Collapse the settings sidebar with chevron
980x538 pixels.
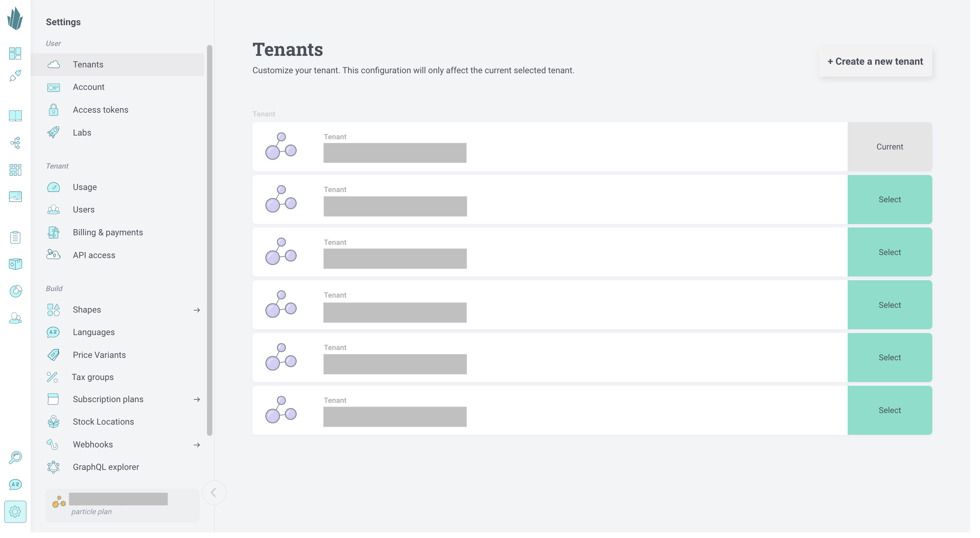coord(214,493)
